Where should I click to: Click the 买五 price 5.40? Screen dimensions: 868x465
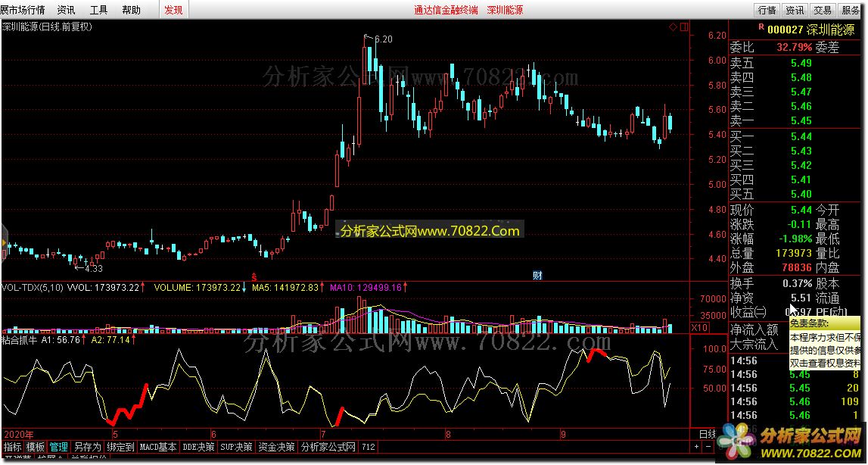(801, 194)
